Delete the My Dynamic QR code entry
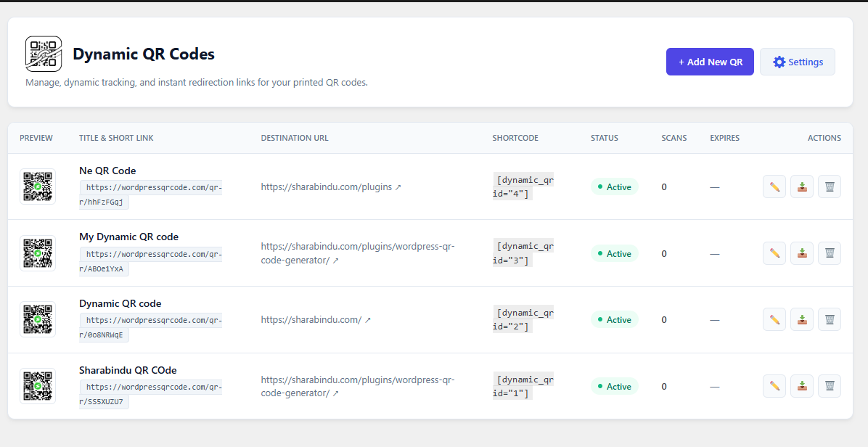The image size is (868, 447). [830, 253]
